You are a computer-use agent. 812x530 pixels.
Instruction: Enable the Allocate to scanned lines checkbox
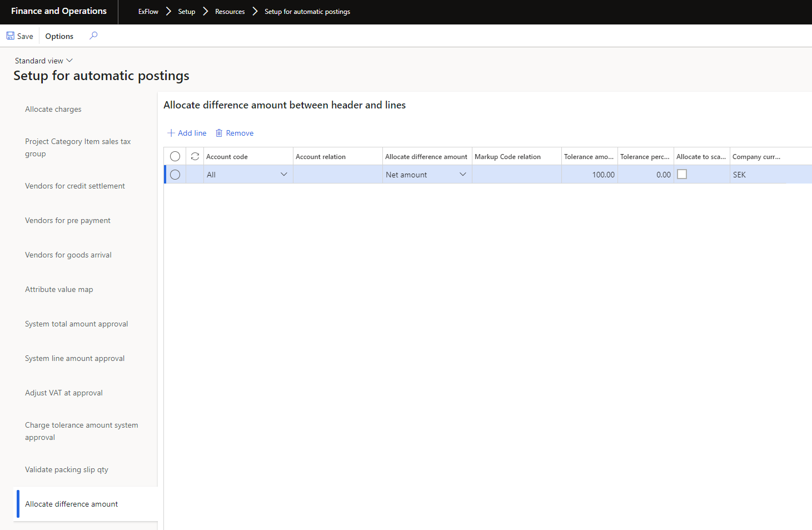(x=682, y=174)
